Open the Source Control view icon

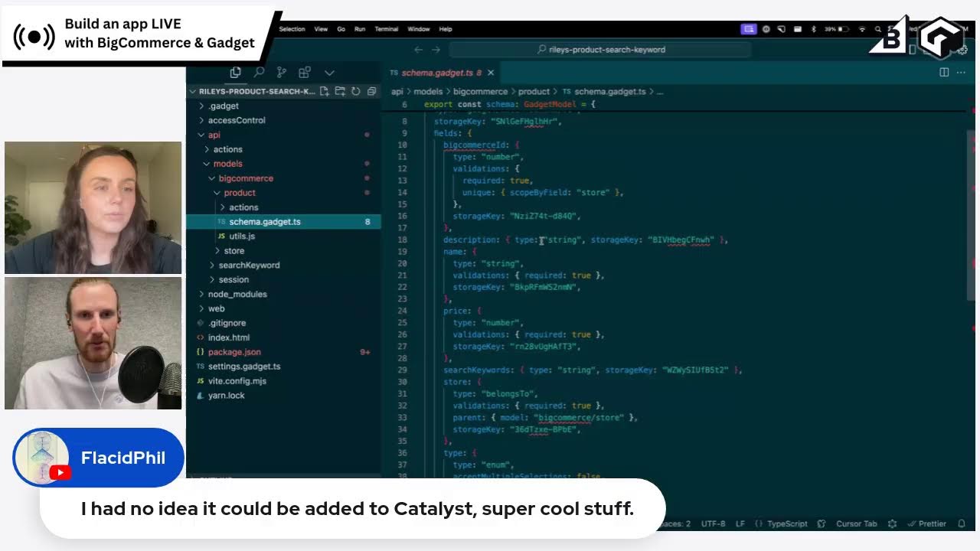pos(282,72)
